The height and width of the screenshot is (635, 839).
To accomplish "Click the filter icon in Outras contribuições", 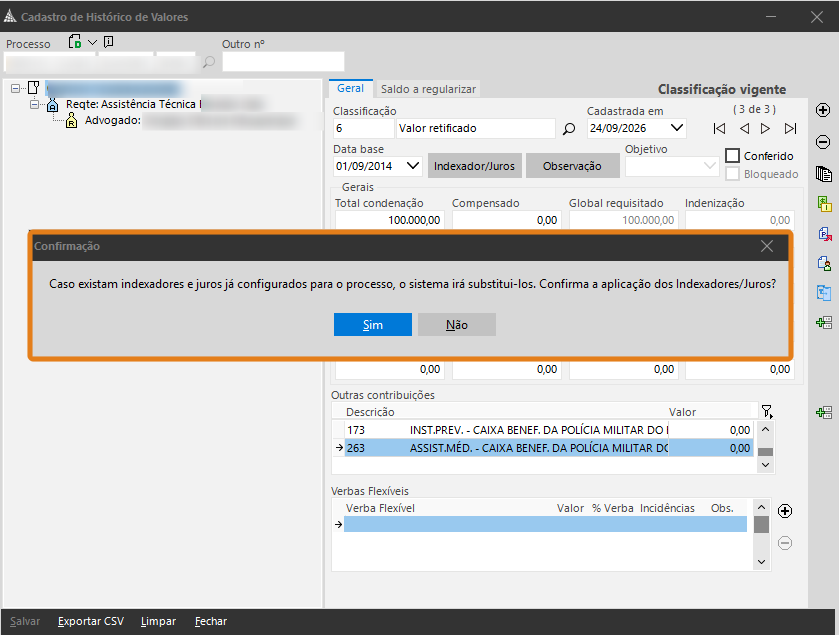I will [767, 411].
